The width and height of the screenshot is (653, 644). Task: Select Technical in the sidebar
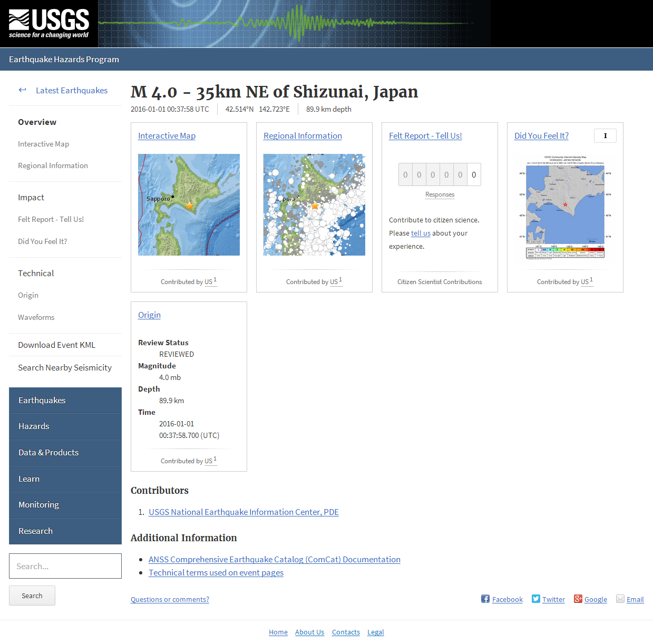click(x=36, y=273)
